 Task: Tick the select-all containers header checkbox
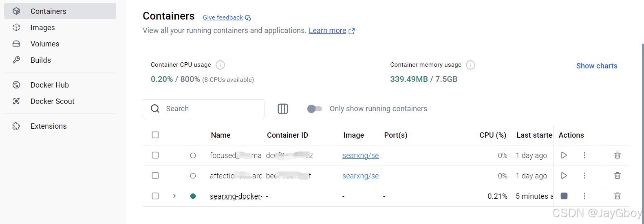point(155,135)
